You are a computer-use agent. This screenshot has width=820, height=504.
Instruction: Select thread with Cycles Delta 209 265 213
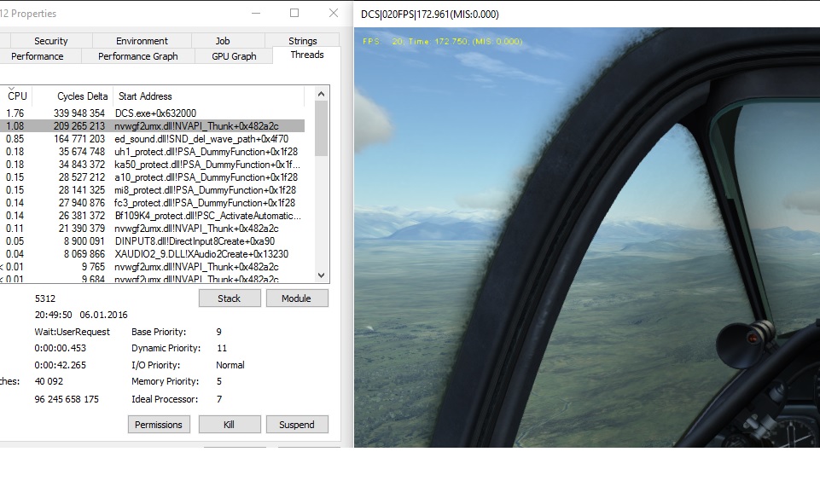[x=152, y=126]
